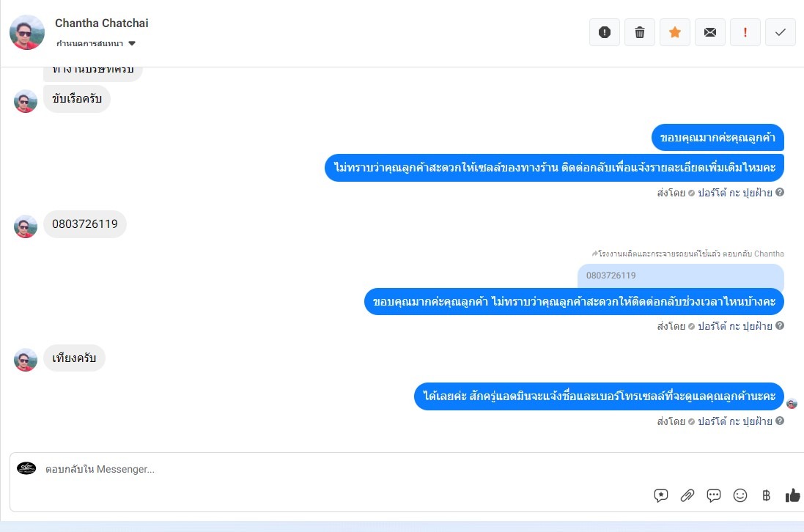
Task: Click the Baht payment request icon
Action: 766,495
